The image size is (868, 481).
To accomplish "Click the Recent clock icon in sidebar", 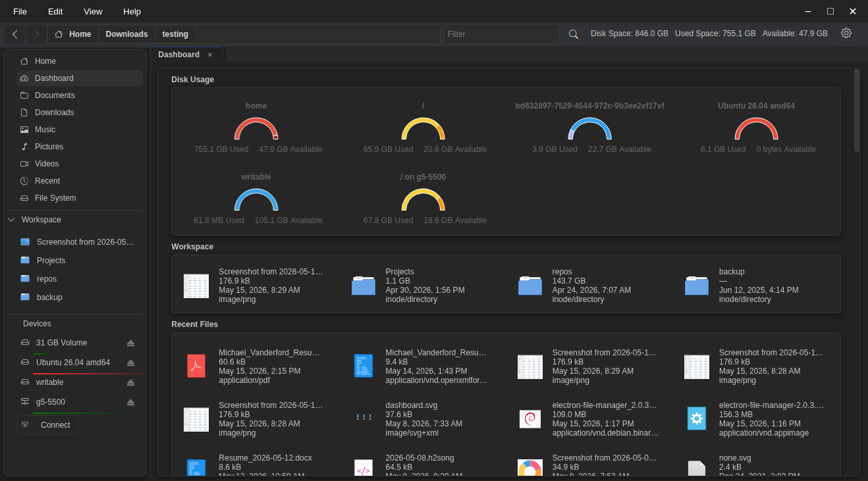I will [x=24, y=181].
